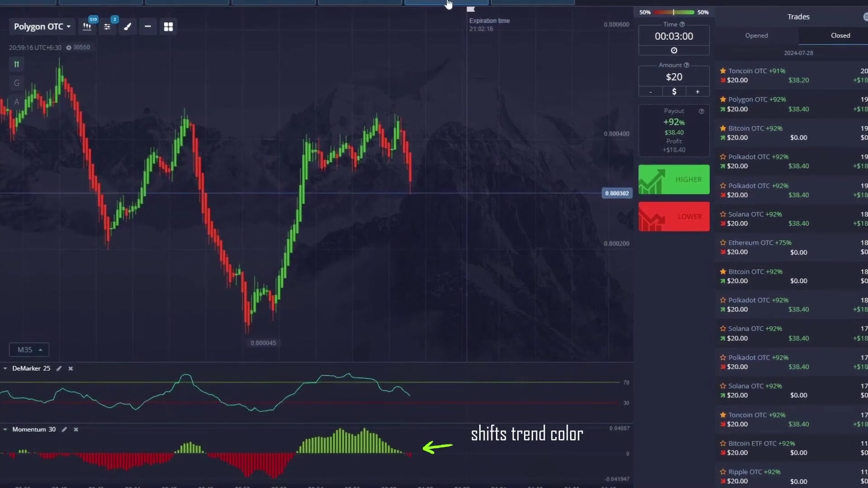
Task: Toggle favorite star for Bitcoin ETF OTC
Action: click(x=723, y=443)
